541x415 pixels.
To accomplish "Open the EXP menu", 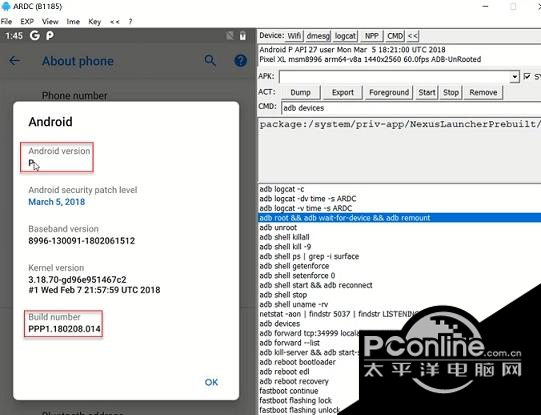I will point(27,21).
